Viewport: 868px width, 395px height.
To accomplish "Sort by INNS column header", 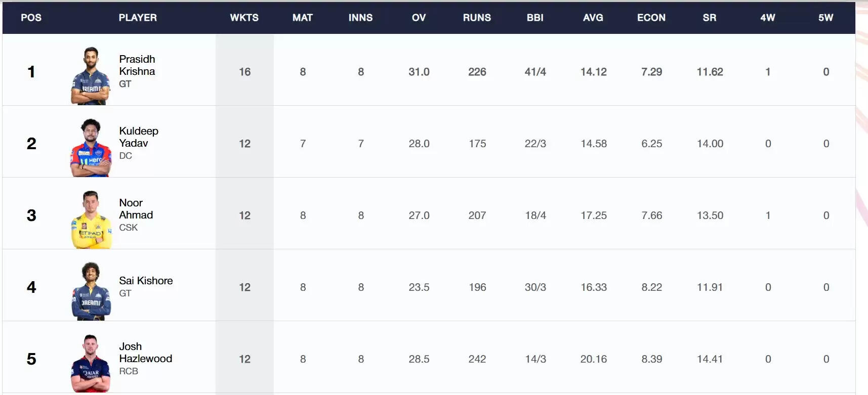I will [360, 18].
